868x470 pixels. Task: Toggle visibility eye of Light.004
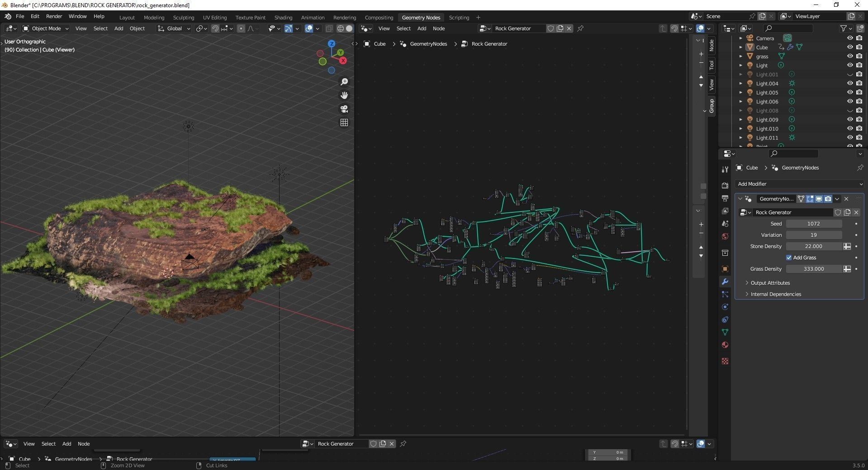click(850, 84)
